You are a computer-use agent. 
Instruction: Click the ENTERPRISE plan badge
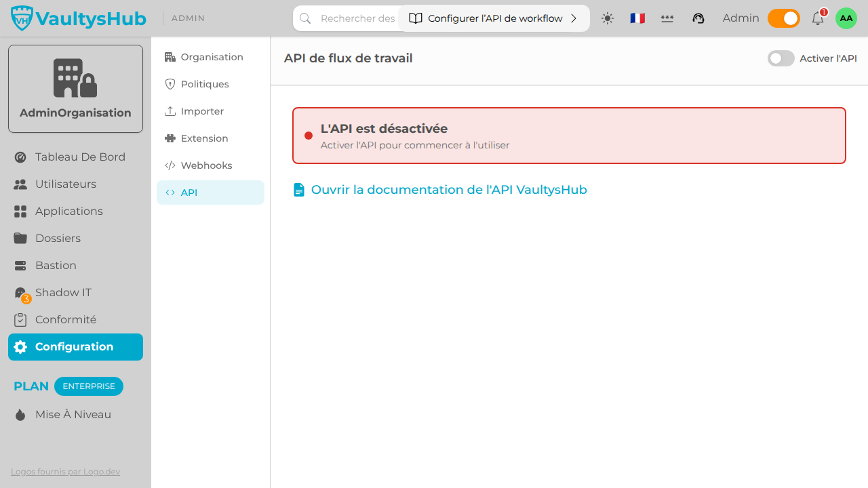[89, 386]
